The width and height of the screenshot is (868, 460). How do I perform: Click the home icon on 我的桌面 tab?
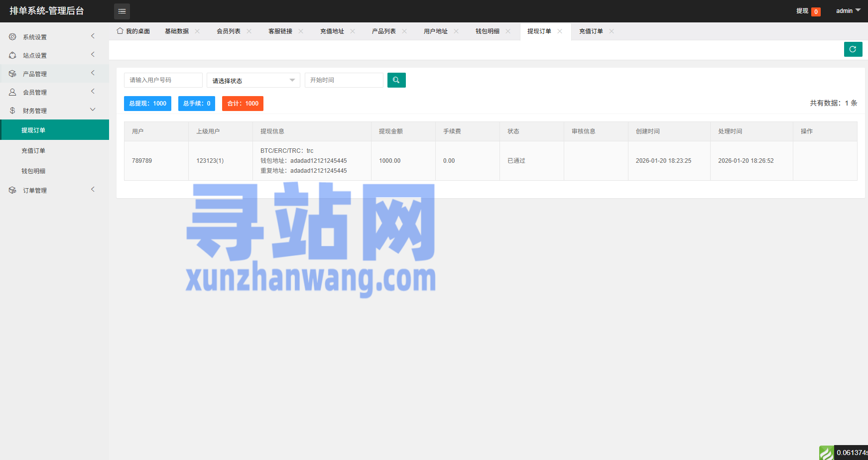120,31
